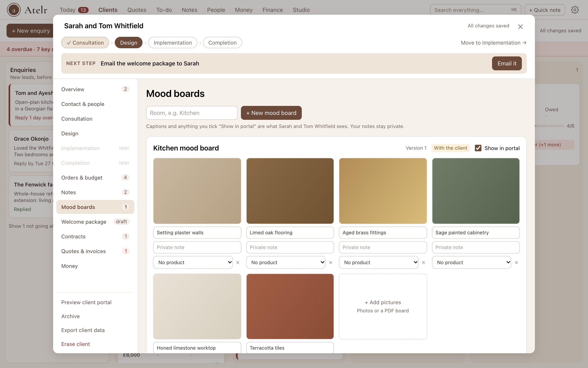Click the New enquiry button
The width and height of the screenshot is (588, 368).
[30, 31]
